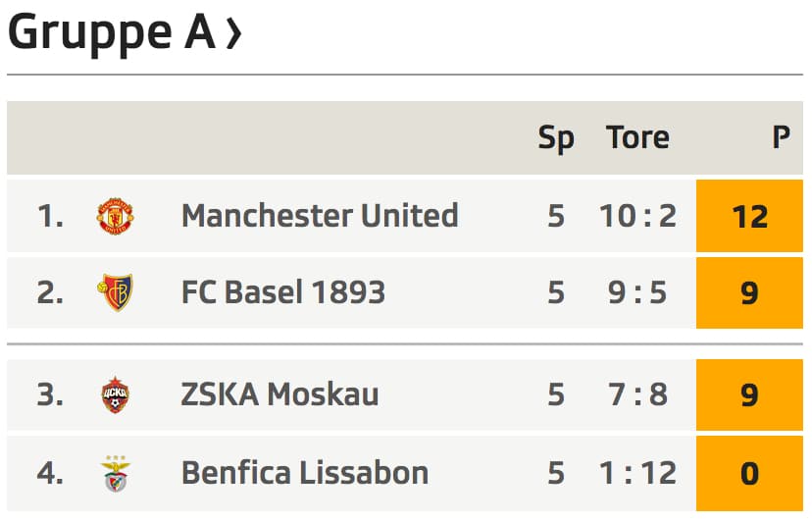Click rank number 1. in the table
This screenshot has height=524, width=812.
tap(50, 216)
